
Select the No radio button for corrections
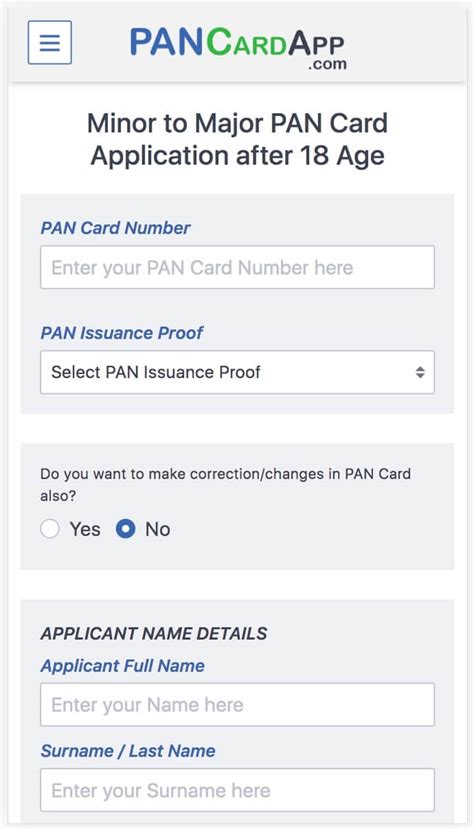tap(126, 529)
